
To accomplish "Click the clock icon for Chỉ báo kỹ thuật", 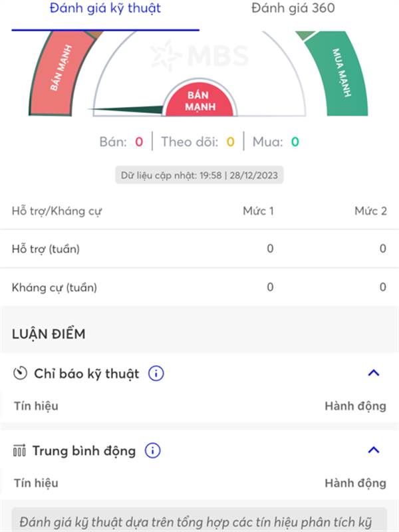I will click(20, 374).
